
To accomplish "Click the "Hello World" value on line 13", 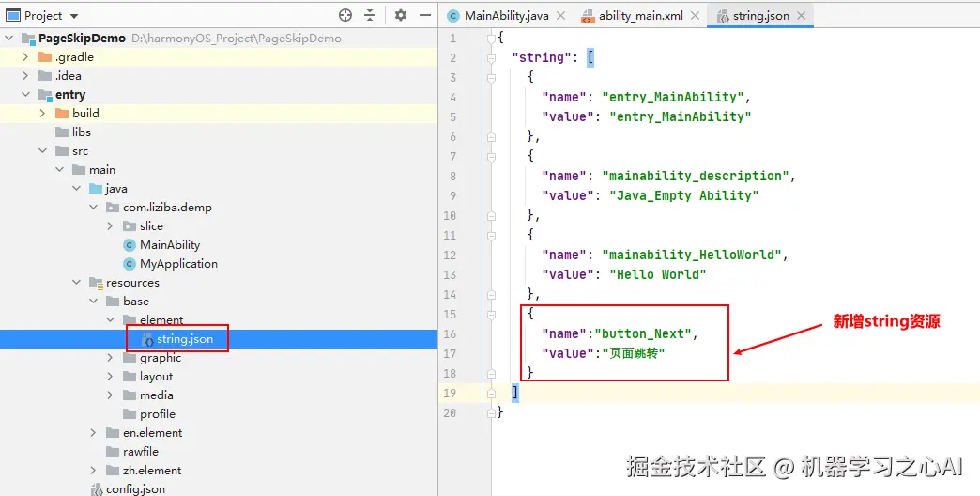I will (657, 274).
